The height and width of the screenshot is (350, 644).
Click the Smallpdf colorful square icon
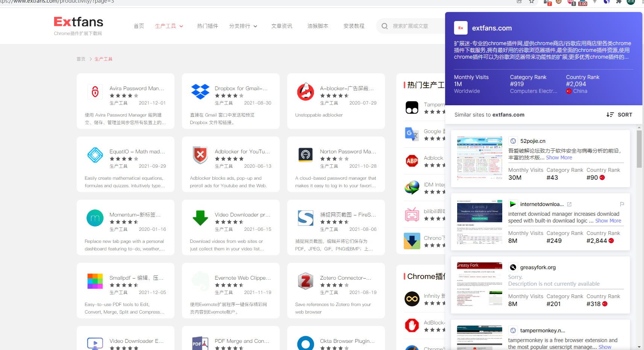point(95,281)
